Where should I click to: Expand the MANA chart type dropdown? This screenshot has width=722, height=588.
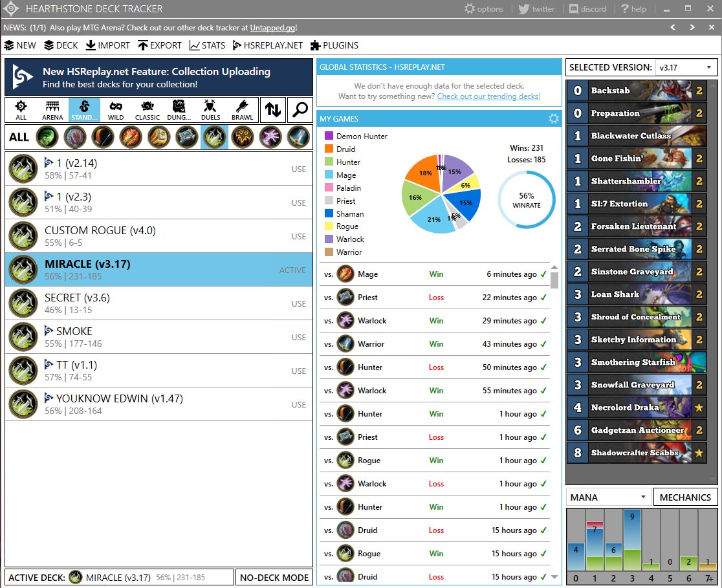tap(607, 497)
